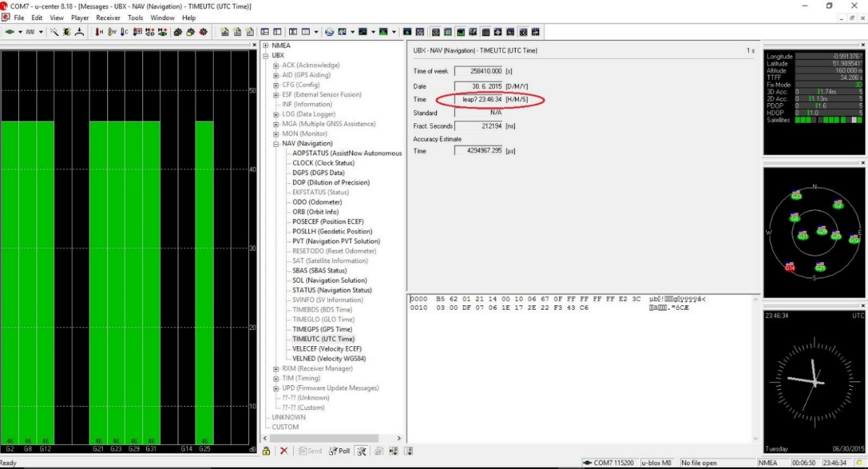Select SBAS (SBAS Status) message

coord(320,270)
